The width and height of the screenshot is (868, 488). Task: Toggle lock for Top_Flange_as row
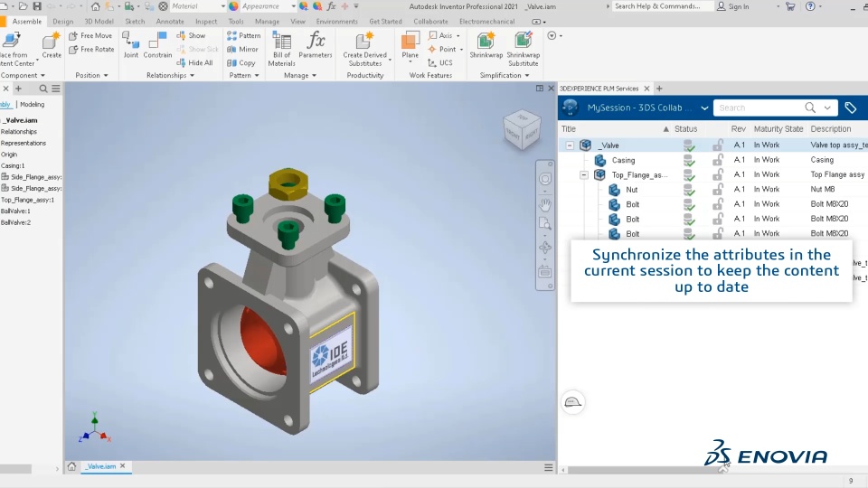[x=717, y=174]
